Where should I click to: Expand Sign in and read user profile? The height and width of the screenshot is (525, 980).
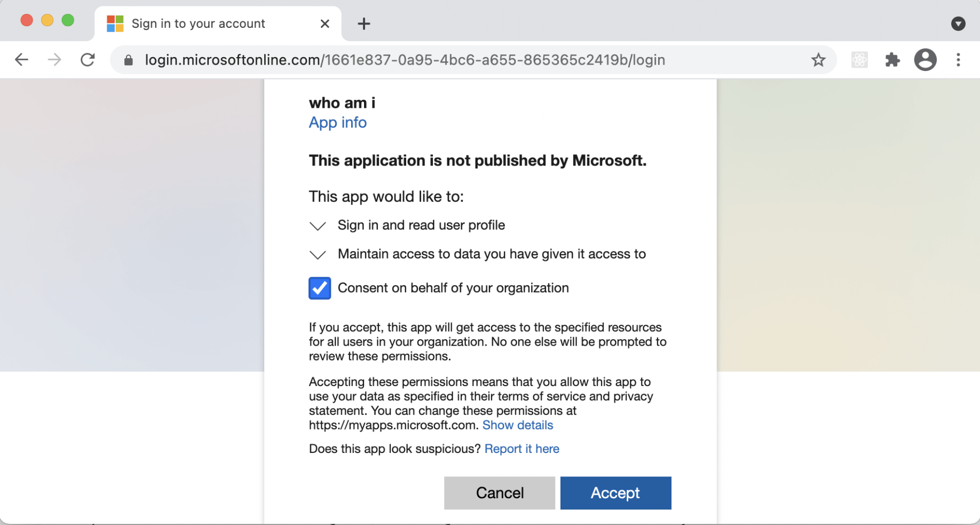point(318,226)
